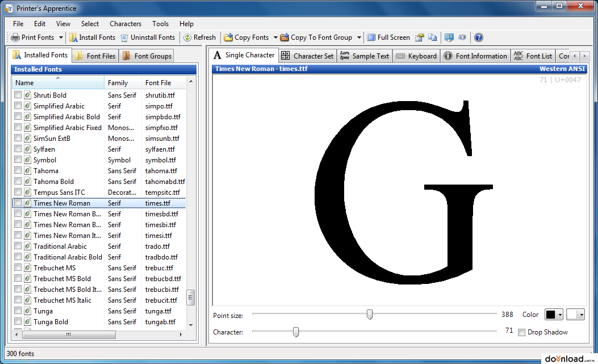The height and width of the screenshot is (364, 598).
Task: Click the Single Character tab 'A' icon
Action: (x=218, y=55)
